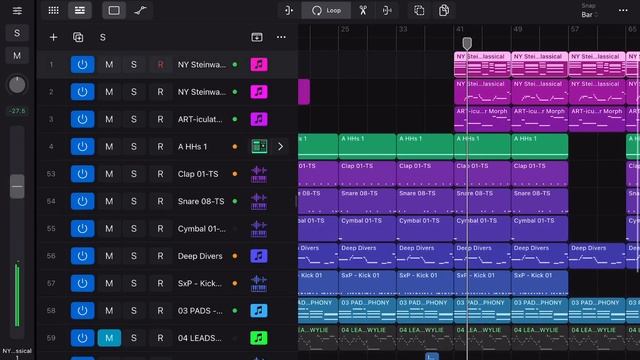The height and width of the screenshot is (360, 640).
Task: Mute track 2 NY Steinway
Action: [109, 92]
